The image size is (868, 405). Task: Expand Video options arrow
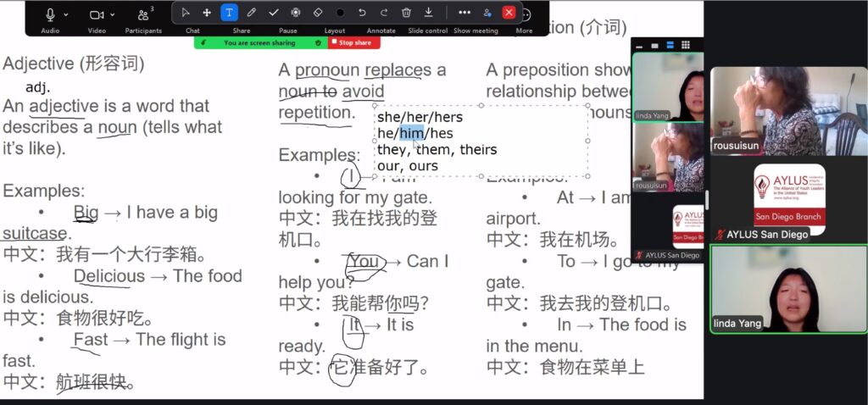tap(112, 14)
